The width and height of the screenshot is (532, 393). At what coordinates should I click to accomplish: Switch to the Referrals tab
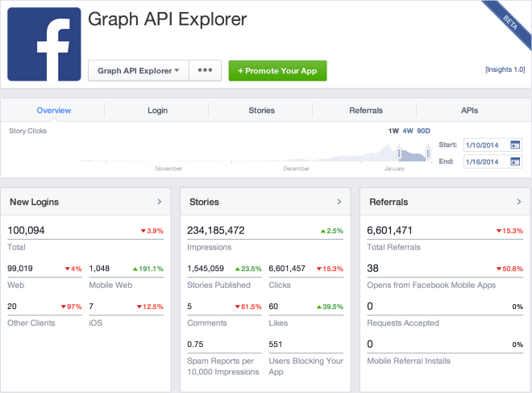coord(366,111)
